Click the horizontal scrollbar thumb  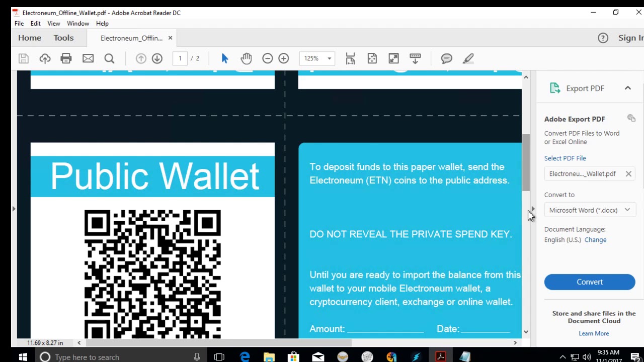(218, 343)
